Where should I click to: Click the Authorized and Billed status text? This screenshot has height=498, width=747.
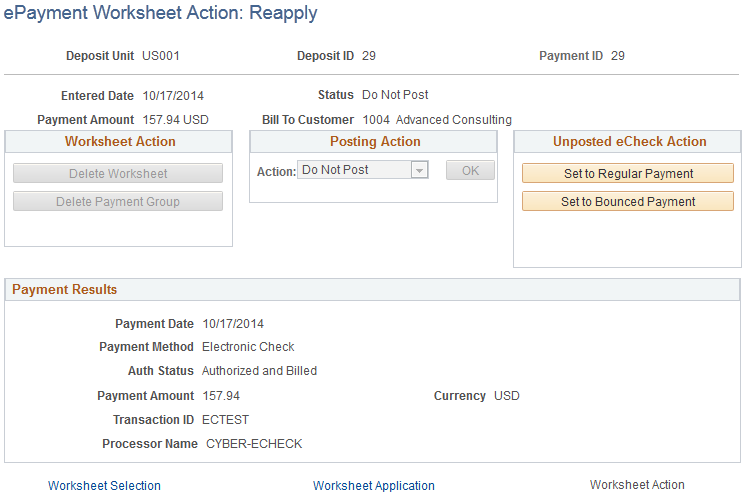click(259, 371)
